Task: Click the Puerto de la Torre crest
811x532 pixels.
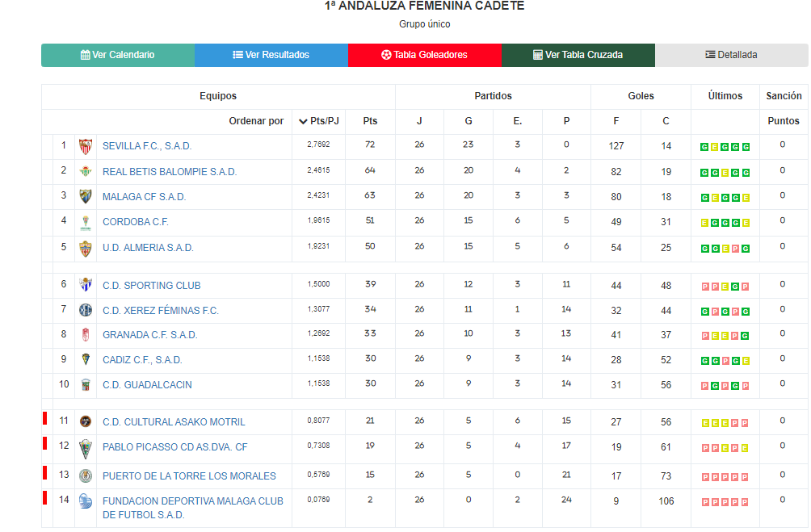Action: pyautogui.click(x=86, y=475)
